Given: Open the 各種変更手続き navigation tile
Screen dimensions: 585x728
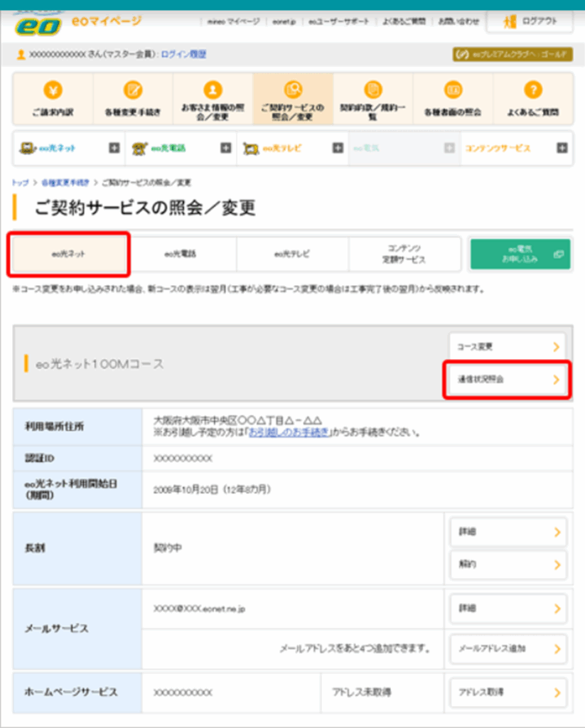Looking at the screenshot, I should (133, 98).
